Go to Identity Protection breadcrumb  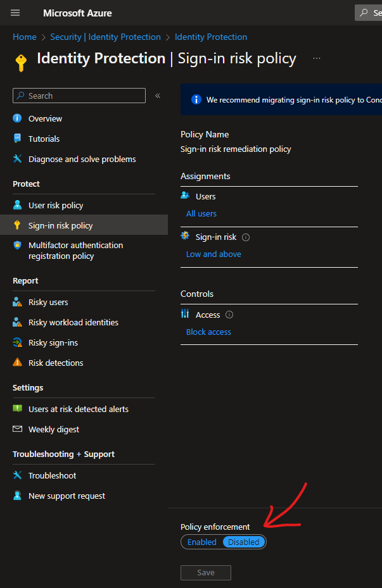[x=211, y=37]
